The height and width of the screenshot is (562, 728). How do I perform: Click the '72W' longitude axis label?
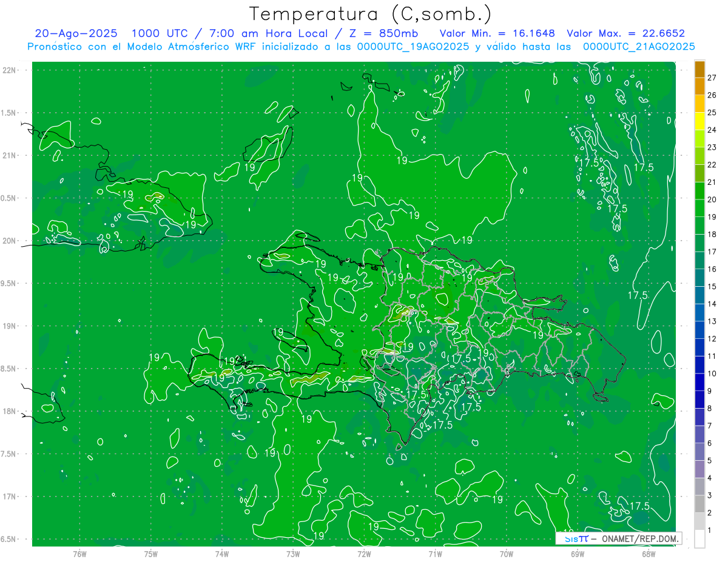[x=364, y=554]
